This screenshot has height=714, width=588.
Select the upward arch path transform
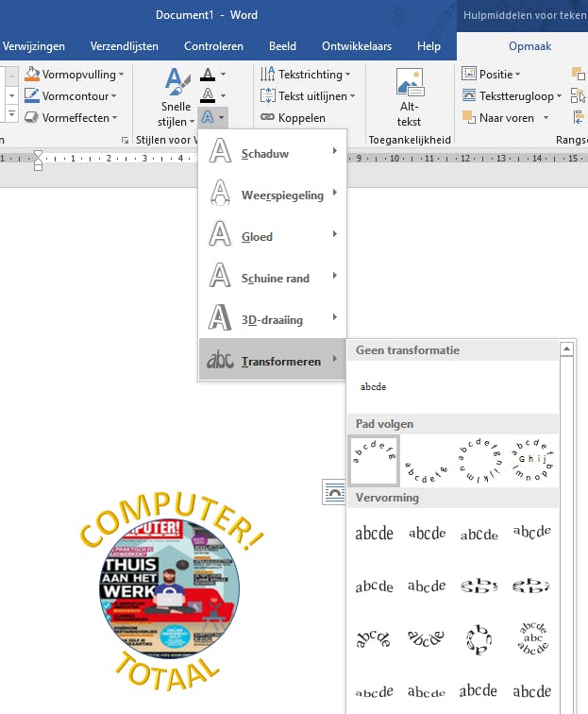(374, 460)
